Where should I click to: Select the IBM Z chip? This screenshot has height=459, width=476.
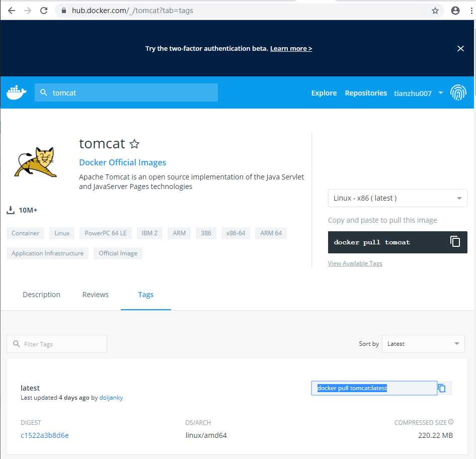pos(149,233)
